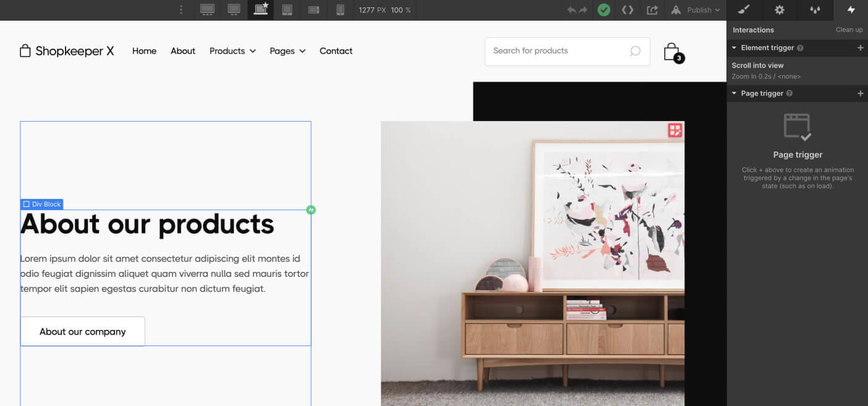Select the Contact nav link
868x406 pixels.
336,51
